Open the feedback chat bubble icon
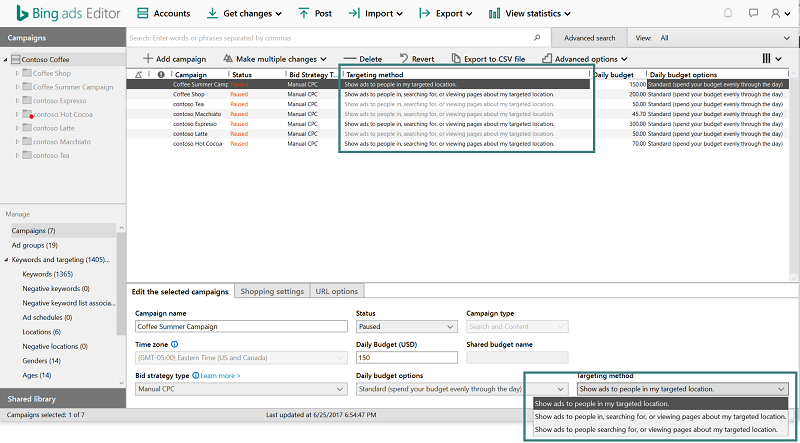This screenshot has width=800, height=443. pos(753,14)
